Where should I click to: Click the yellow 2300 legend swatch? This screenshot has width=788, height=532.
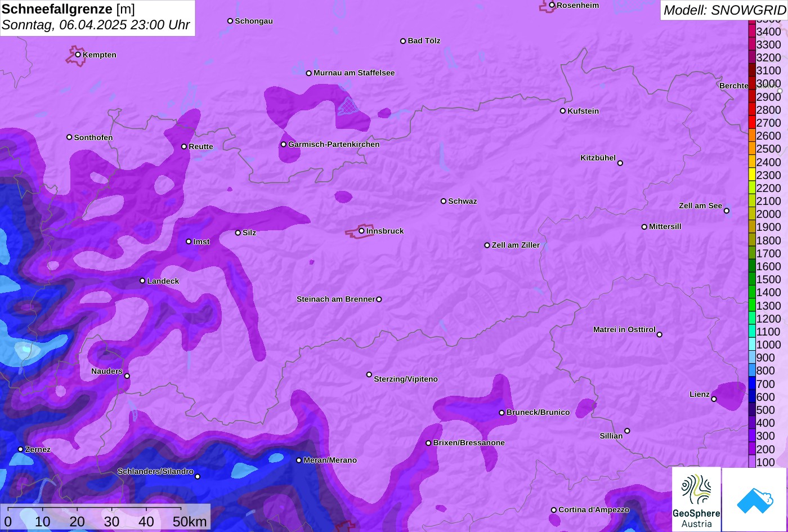[752, 175]
